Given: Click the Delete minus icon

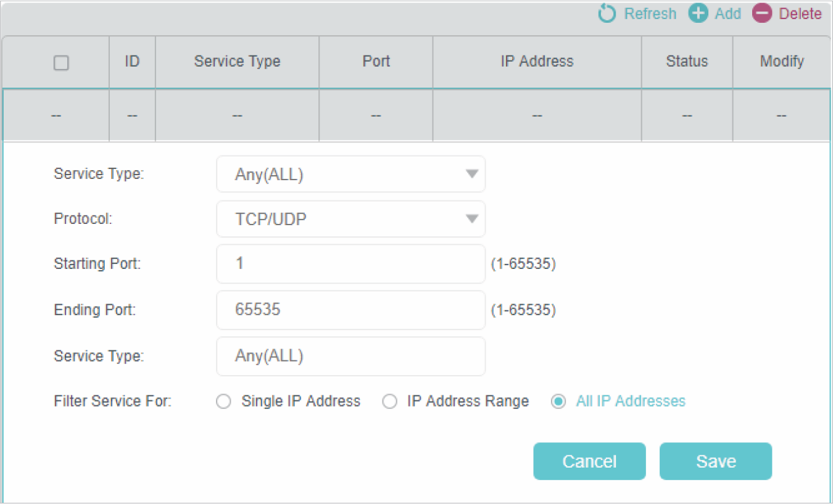Looking at the screenshot, I should pos(762,14).
